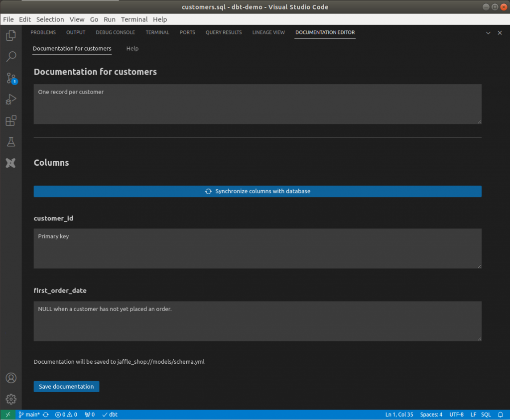Click Synchronize columns with database button
Screen dimensions: 510x420
257,191
